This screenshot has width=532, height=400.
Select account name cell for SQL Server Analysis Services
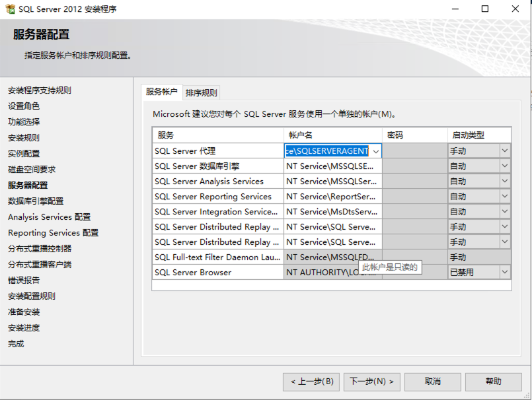pyautogui.click(x=332, y=182)
